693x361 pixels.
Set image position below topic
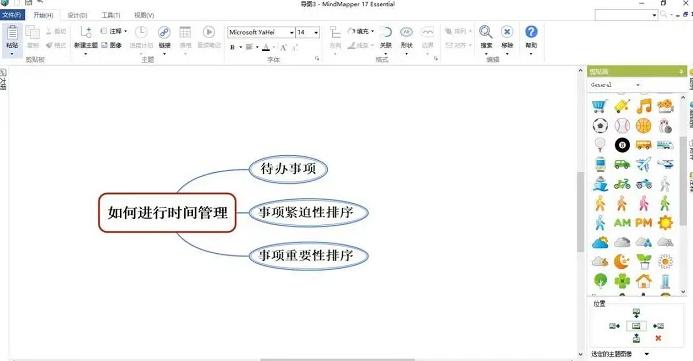[x=636, y=338]
